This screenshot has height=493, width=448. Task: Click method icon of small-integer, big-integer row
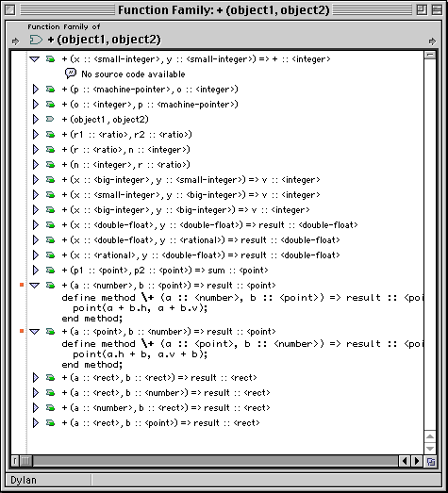coord(50,194)
